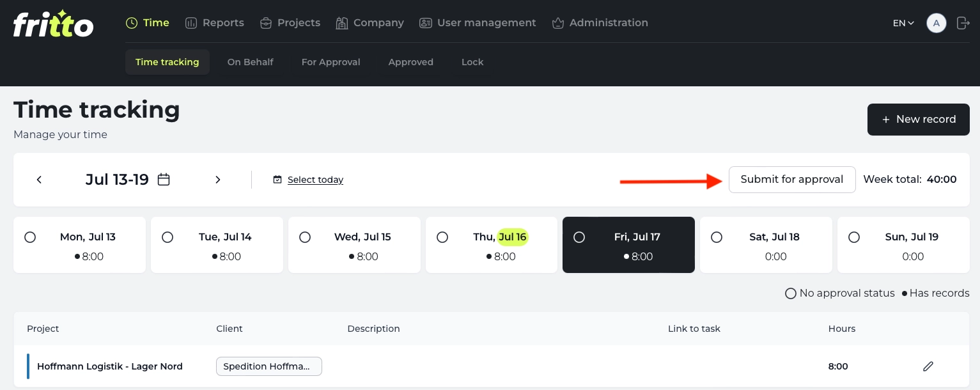Open calendar picker beside Jul 13-19

click(x=164, y=180)
